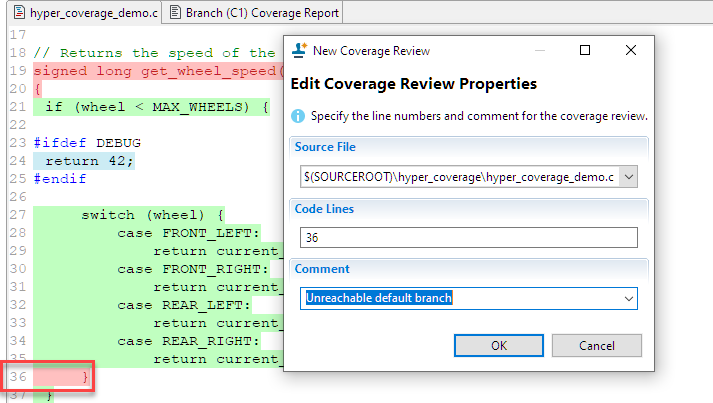This screenshot has height=403, width=713.
Task: Click the blue-highlighted 'return 42;' code line
Action: pyautogui.click(x=89, y=160)
